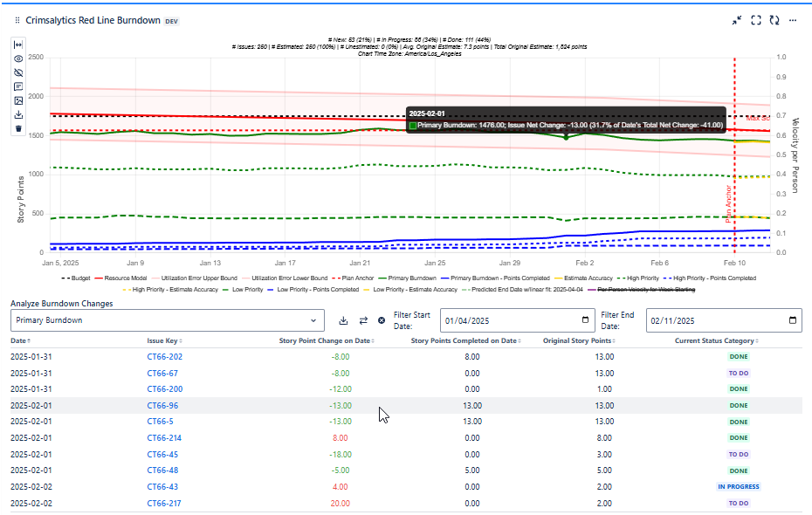
Task: Open the Filter End Date calendar picker
Action: point(792,320)
